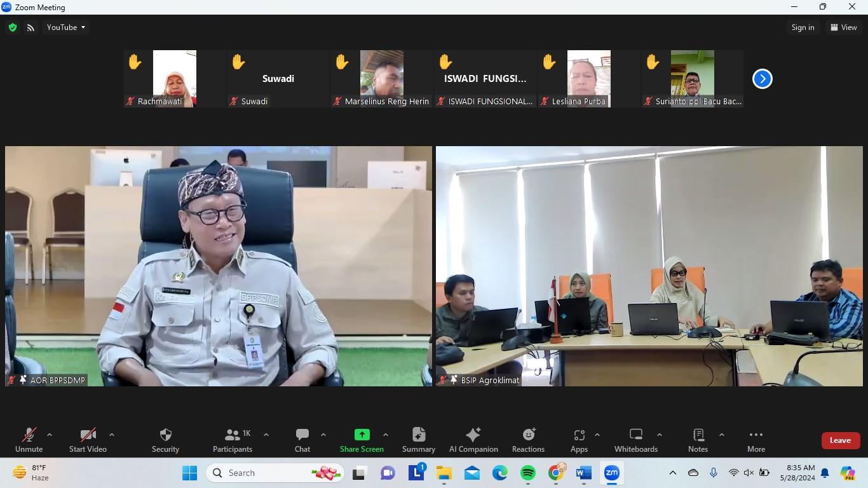Expand the microphone options chevron

click(50, 434)
